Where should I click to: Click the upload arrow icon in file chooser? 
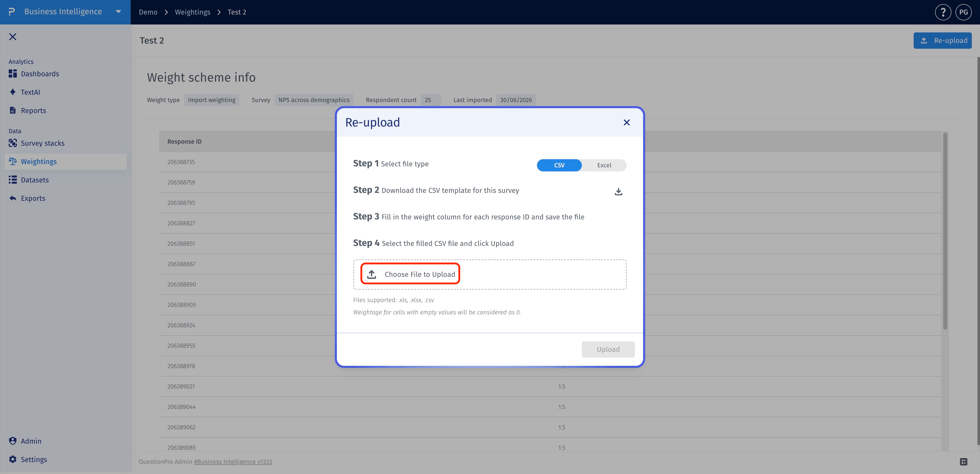(372, 274)
